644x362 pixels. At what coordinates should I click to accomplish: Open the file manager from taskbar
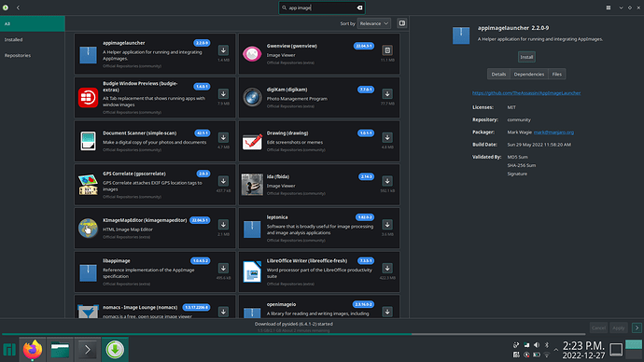(60, 350)
